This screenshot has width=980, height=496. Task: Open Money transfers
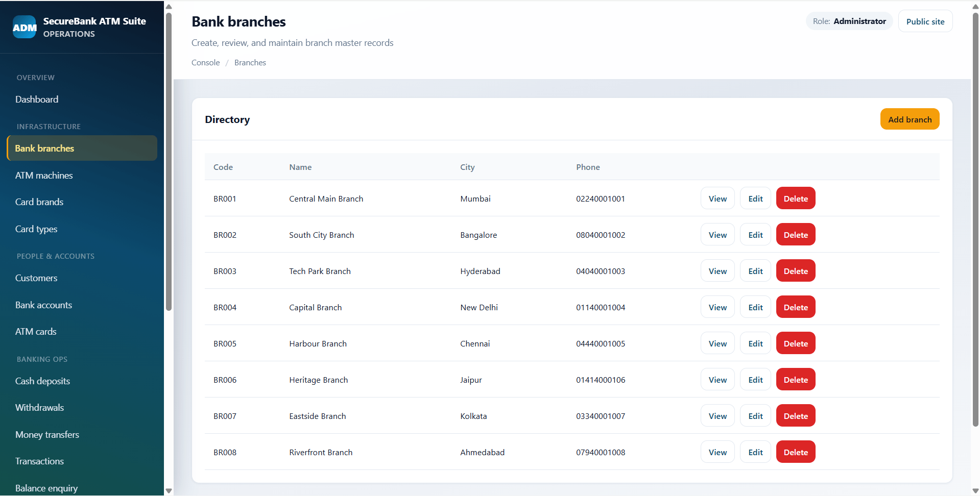[x=47, y=435]
